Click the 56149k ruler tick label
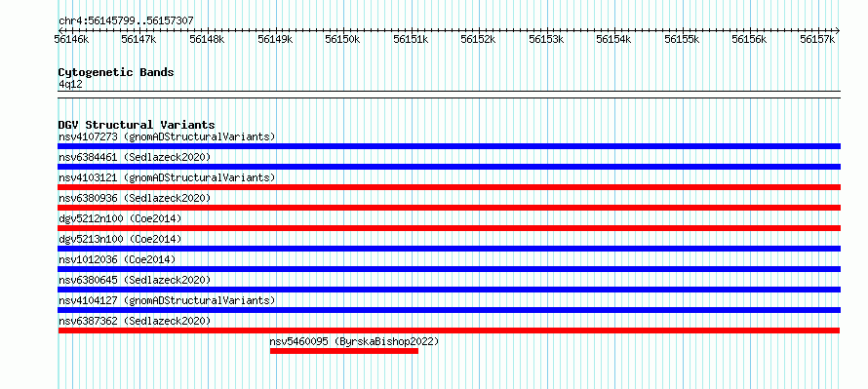 [x=275, y=39]
